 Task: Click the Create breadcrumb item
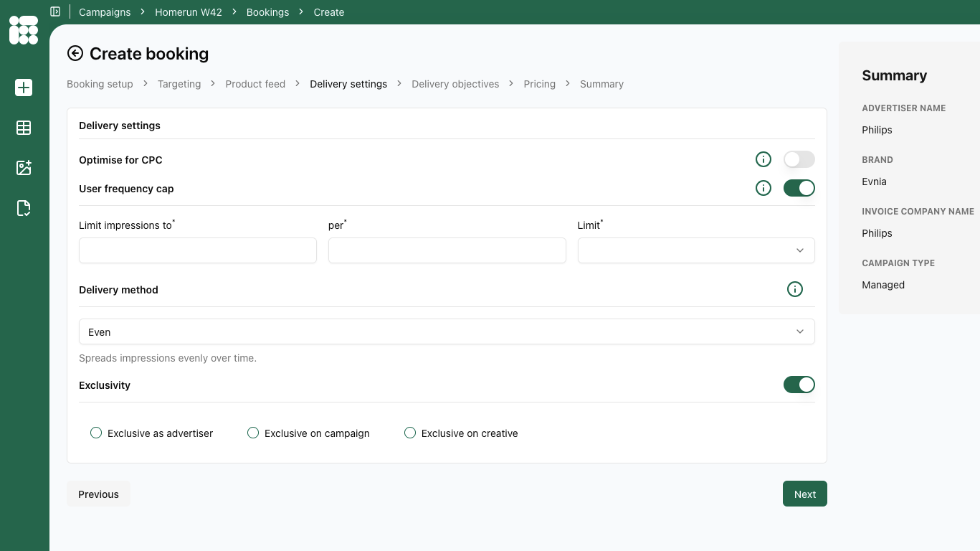pyautogui.click(x=329, y=12)
